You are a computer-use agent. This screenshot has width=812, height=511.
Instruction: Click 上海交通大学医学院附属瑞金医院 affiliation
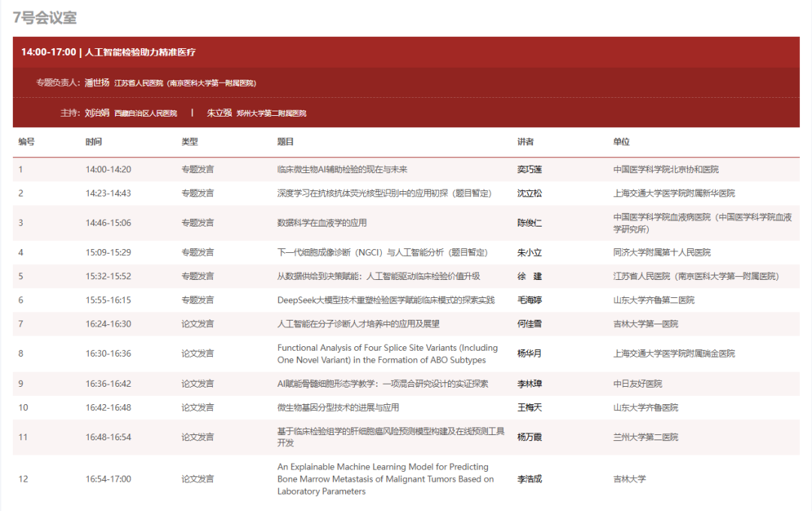[x=674, y=354]
